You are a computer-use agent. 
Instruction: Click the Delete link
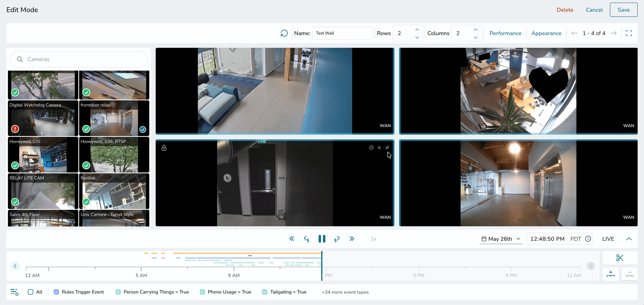tap(565, 10)
